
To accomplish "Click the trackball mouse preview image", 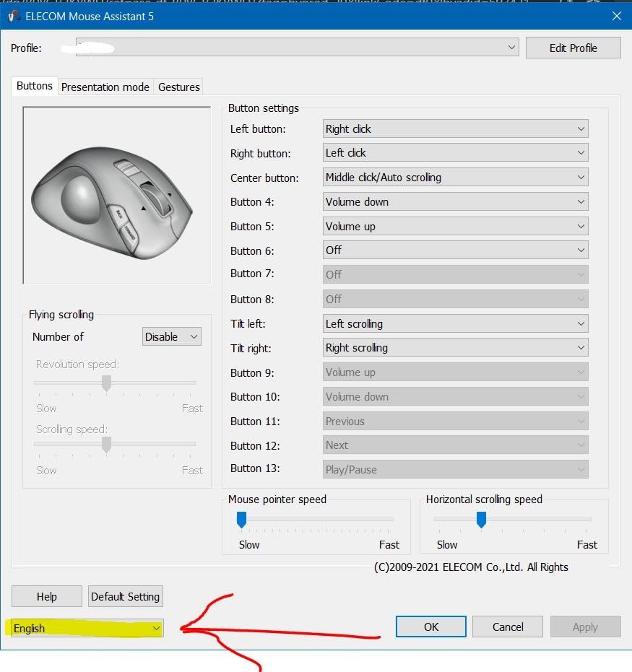I will tap(113, 196).
